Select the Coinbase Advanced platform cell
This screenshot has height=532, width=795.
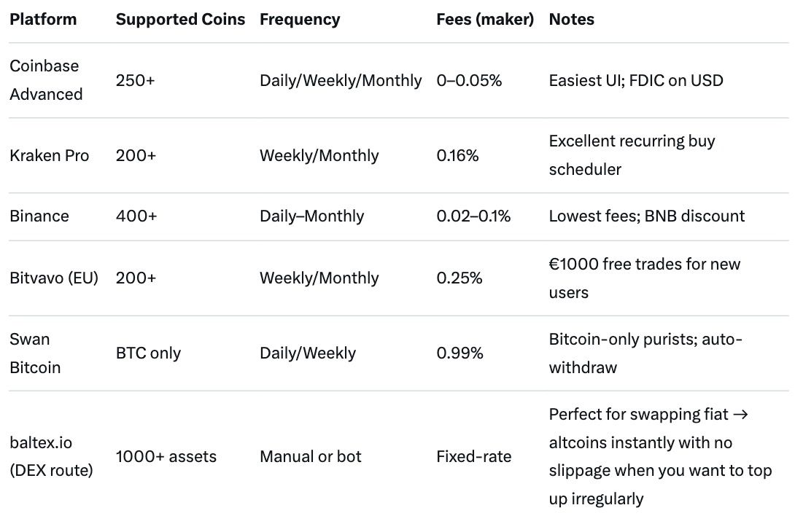pos(45,80)
